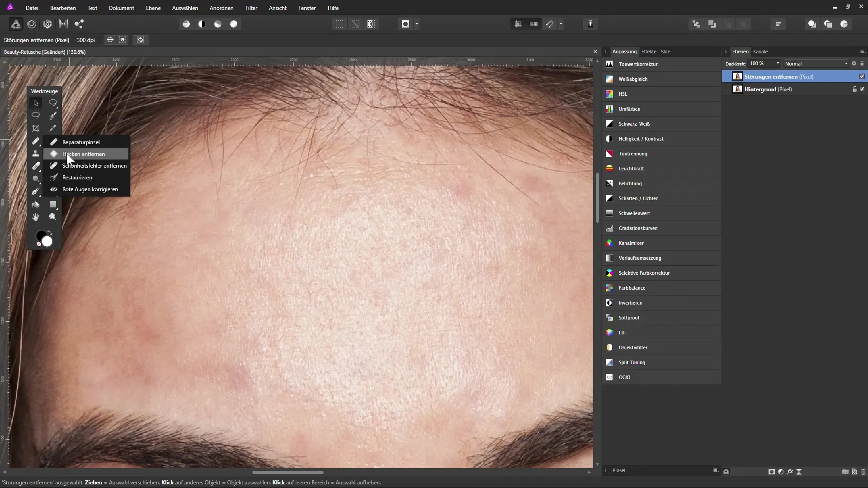This screenshot has height=488, width=868.
Task: Open the blend mode Normal dropdown
Action: [816, 64]
